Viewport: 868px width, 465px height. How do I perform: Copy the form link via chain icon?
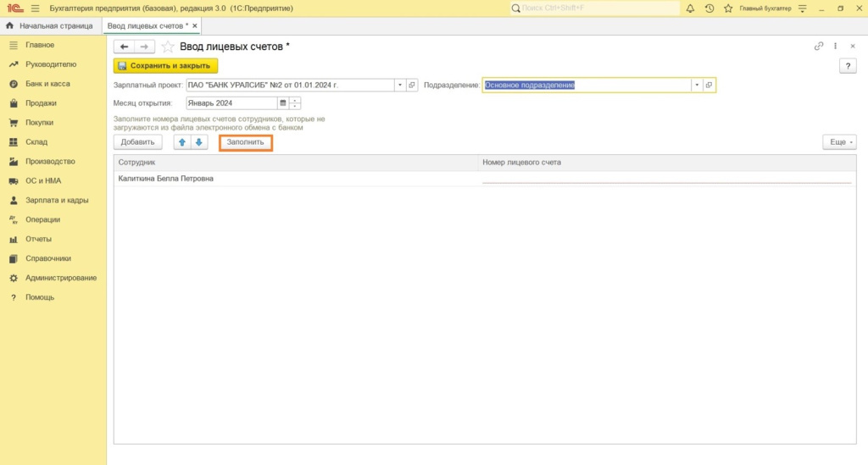[x=818, y=47]
